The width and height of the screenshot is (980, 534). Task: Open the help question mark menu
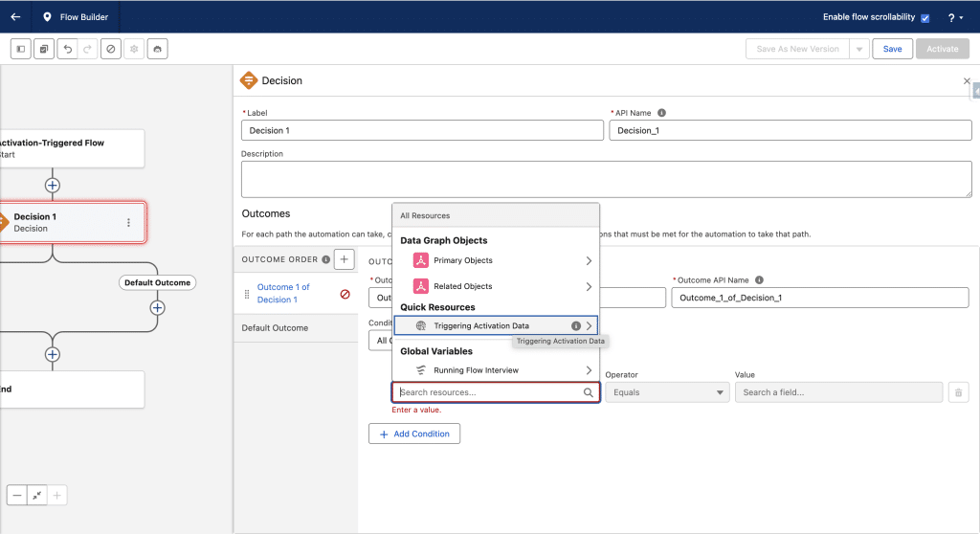(x=953, y=17)
